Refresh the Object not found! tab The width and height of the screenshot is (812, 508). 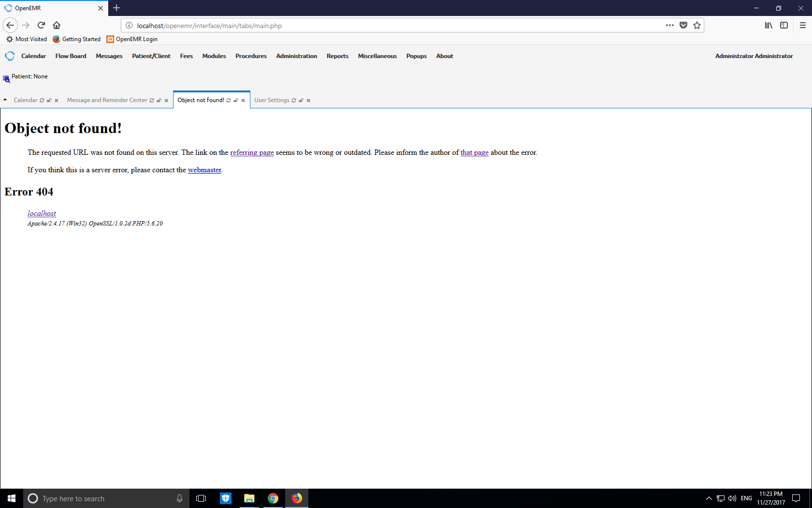click(229, 101)
